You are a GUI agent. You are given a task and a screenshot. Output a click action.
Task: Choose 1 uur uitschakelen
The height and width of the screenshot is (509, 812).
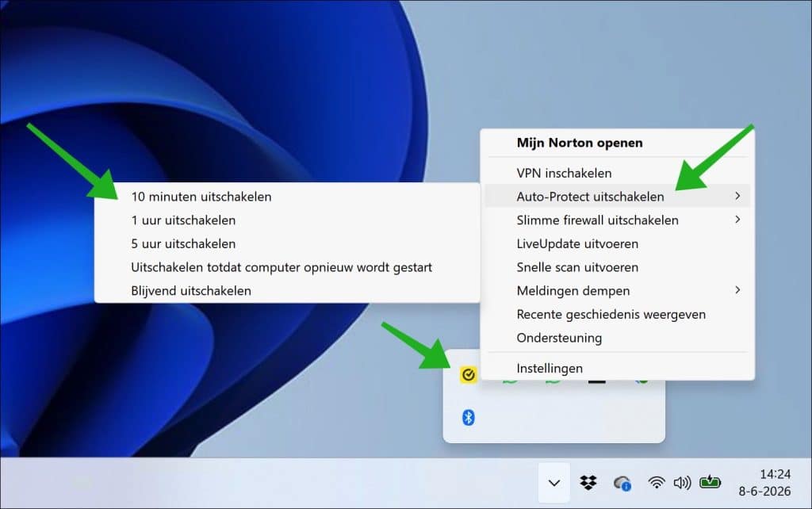tap(287, 220)
